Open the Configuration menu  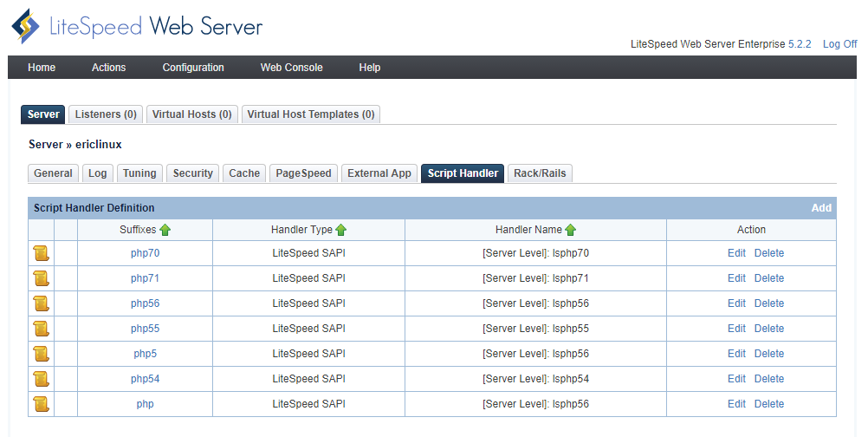point(193,68)
